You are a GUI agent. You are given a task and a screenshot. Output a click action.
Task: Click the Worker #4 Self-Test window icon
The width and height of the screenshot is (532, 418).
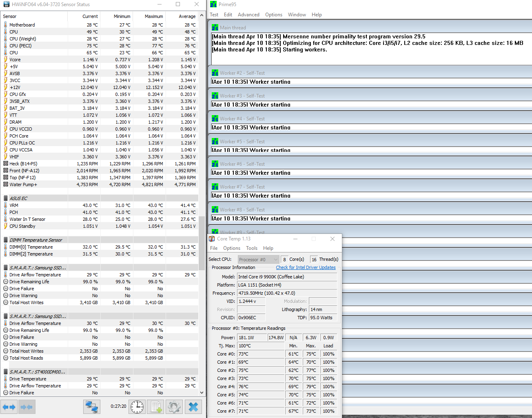215,119
